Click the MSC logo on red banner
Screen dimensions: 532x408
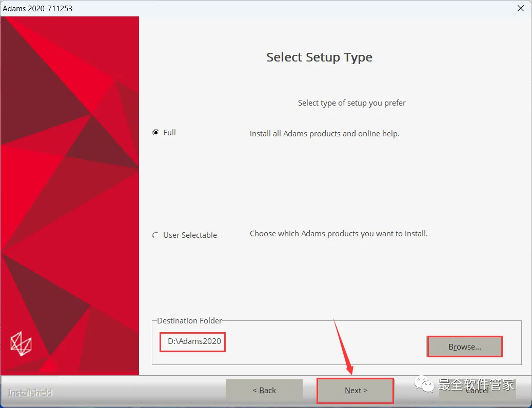click(21, 343)
